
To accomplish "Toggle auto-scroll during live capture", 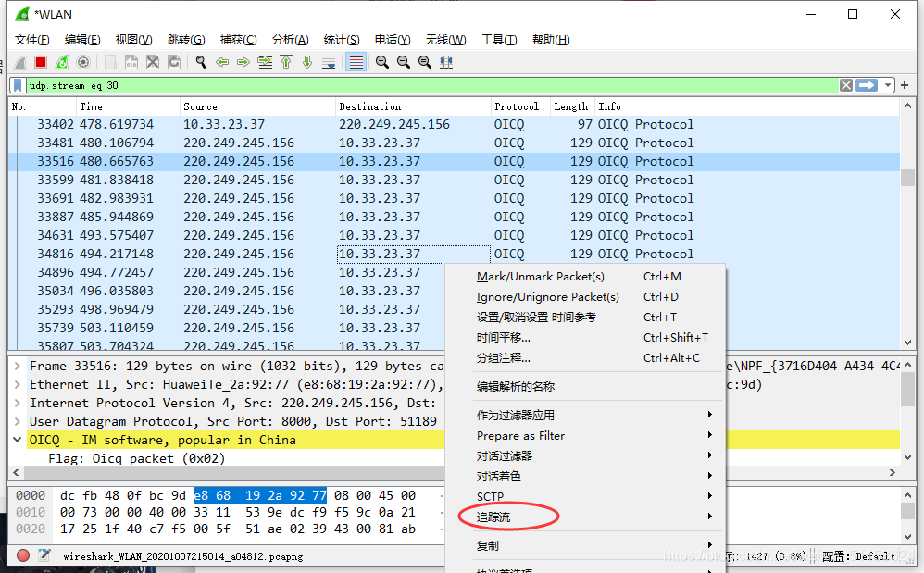I will coord(329,62).
